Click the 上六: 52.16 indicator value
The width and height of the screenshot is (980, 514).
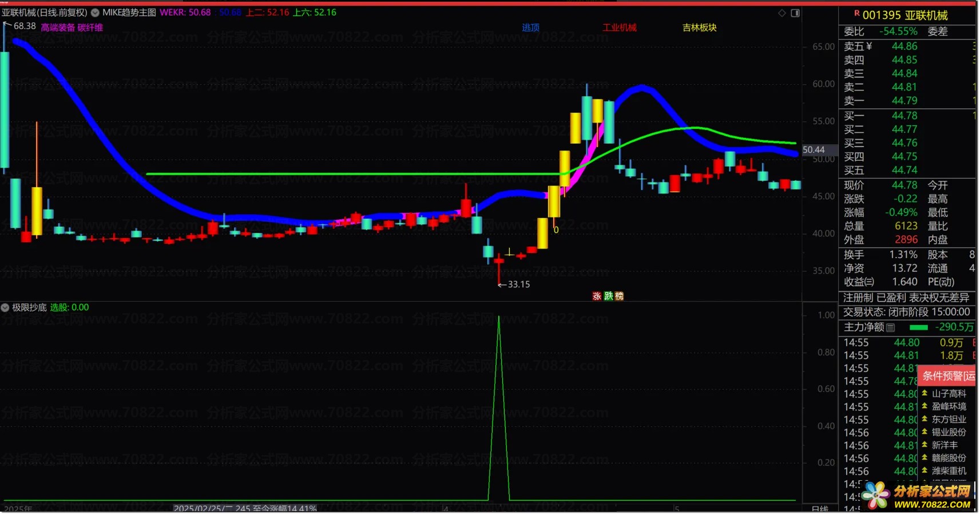pyautogui.click(x=315, y=13)
